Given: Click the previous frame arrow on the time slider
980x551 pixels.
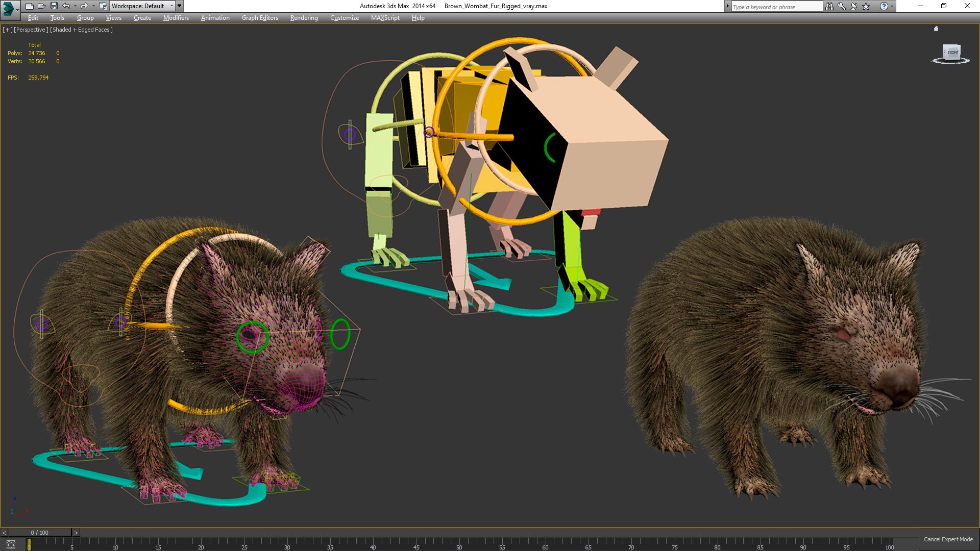Looking at the screenshot, I should point(4,533).
